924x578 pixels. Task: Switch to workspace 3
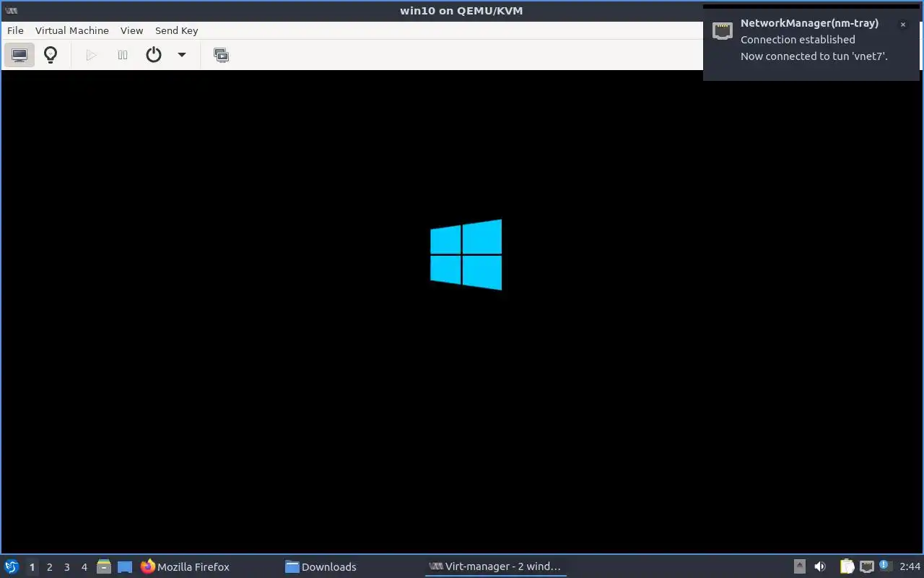tap(66, 567)
